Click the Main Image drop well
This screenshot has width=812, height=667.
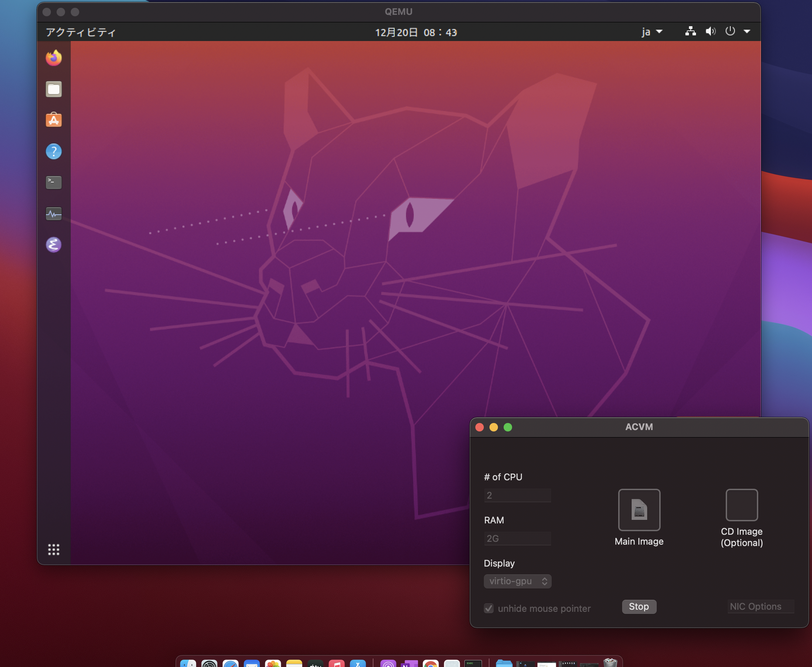pos(639,510)
